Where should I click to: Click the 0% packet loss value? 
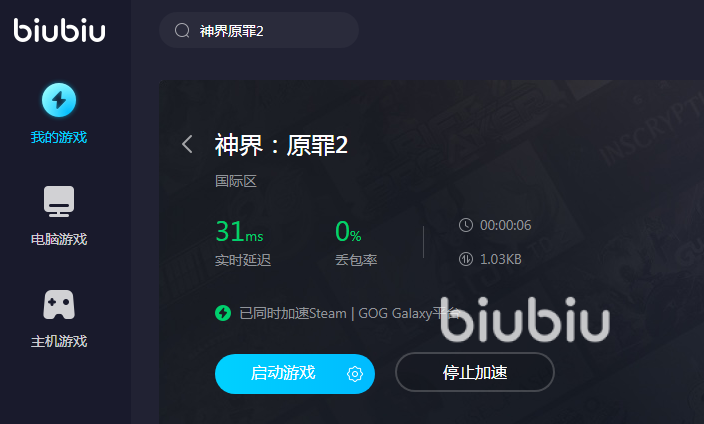tap(348, 231)
